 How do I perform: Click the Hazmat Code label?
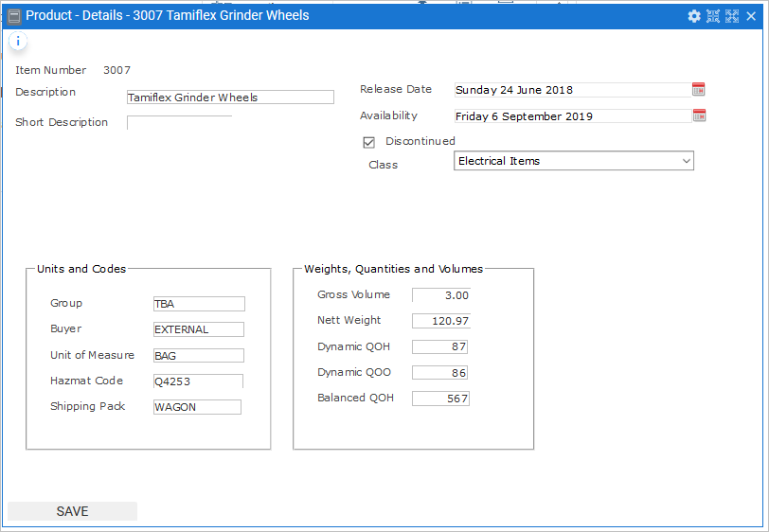(x=86, y=381)
